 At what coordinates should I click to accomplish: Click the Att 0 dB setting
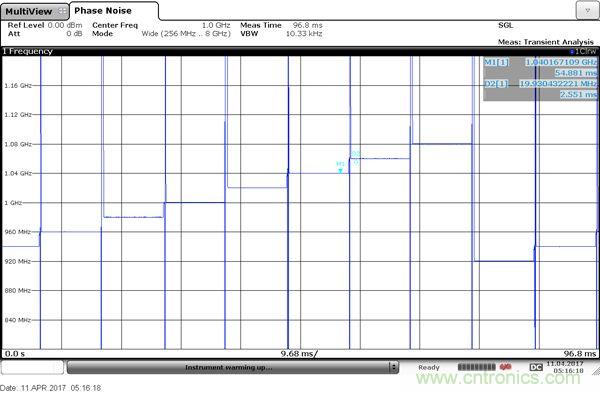point(45,34)
